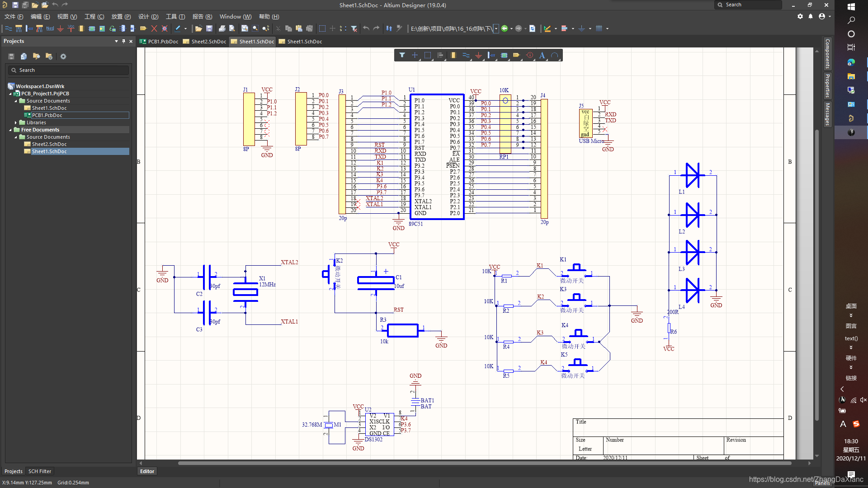The image size is (868, 488).
Task: Open the SCH Filter panel tab
Action: [x=40, y=471]
